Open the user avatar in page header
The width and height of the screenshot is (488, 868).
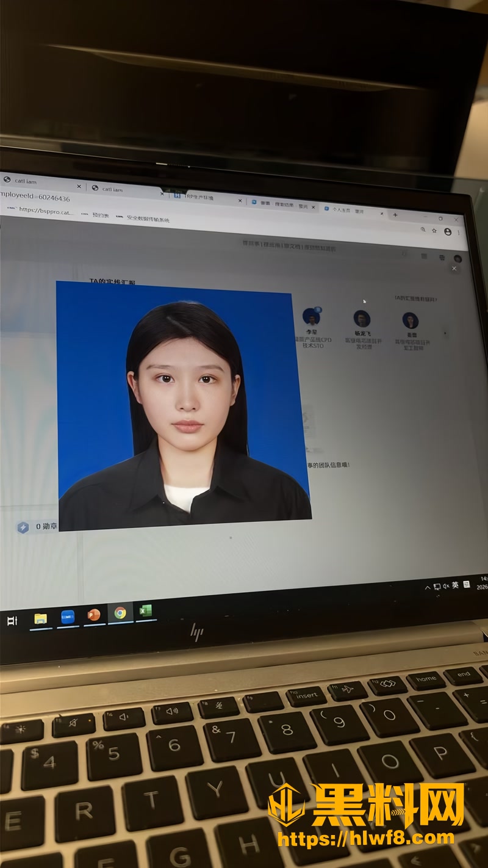tap(457, 259)
